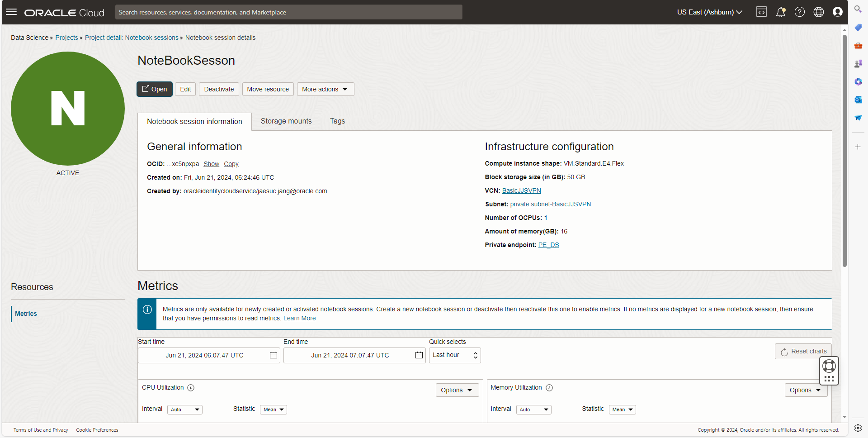This screenshot has height=438, width=868.
Task: Launch Cloud Shell developer tools icon
Action: click(x=761, y=12)
